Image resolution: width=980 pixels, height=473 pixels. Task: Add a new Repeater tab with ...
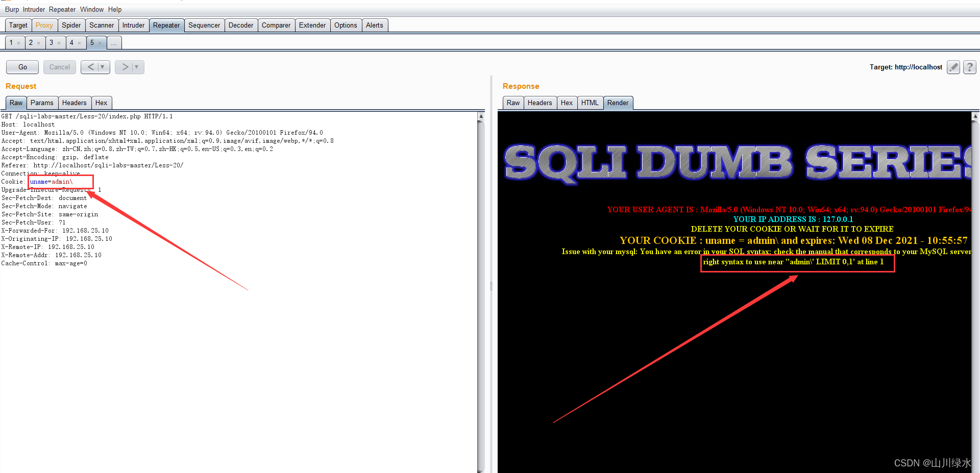(x=114, y=43)
